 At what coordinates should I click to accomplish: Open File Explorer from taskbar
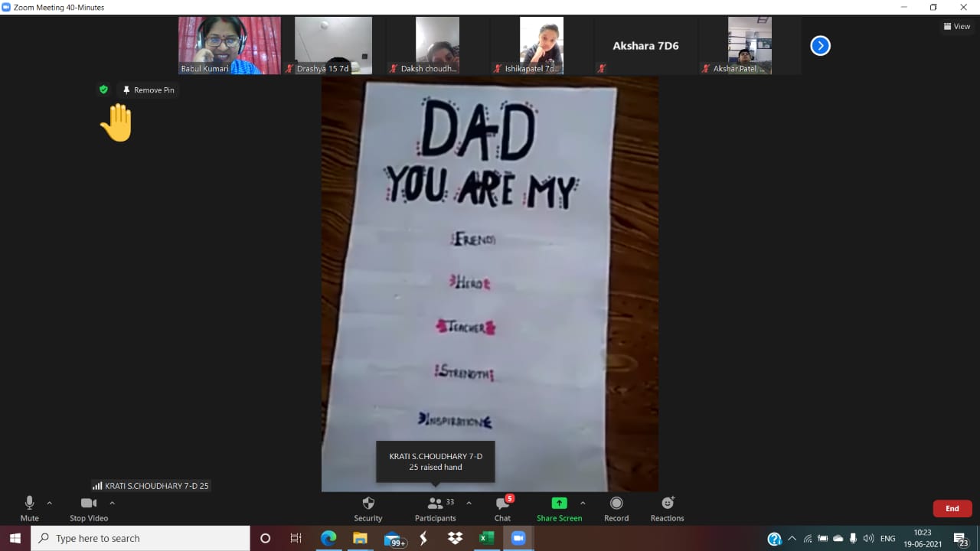point(360,539)
